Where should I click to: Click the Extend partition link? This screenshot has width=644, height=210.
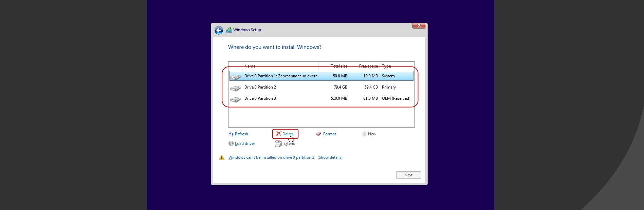point(289,144)
